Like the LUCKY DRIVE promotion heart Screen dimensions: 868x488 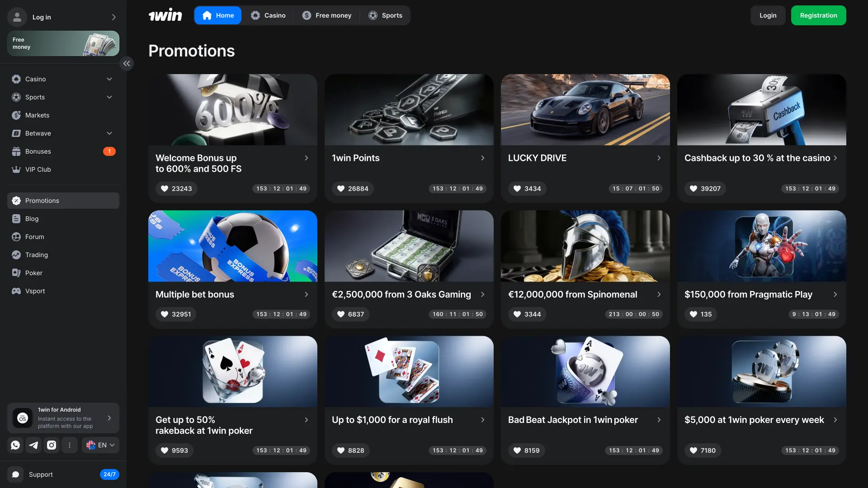coord(517,188)
